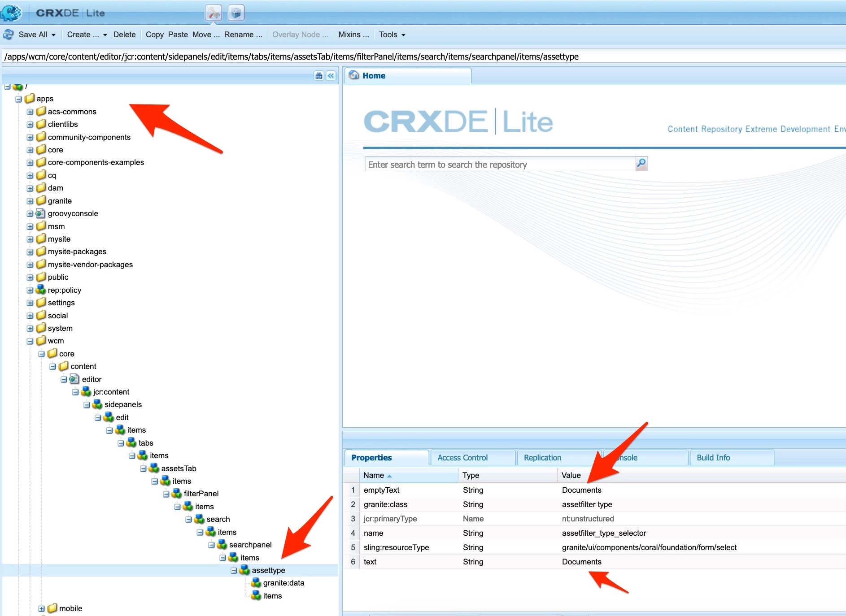The width and height of the screenshot is (846, 616).
Task: Open the Save All dropdown arrow
Action: click(54, 35)
